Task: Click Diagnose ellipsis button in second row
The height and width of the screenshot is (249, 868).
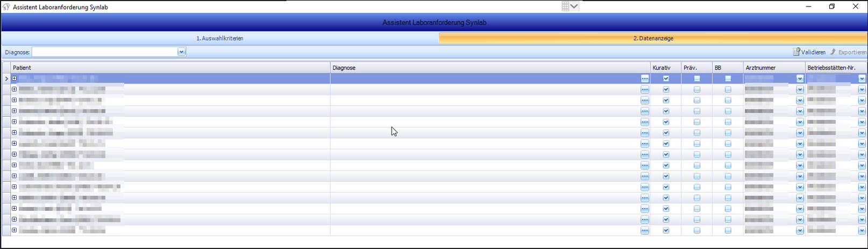Action: tap(644, 89)
